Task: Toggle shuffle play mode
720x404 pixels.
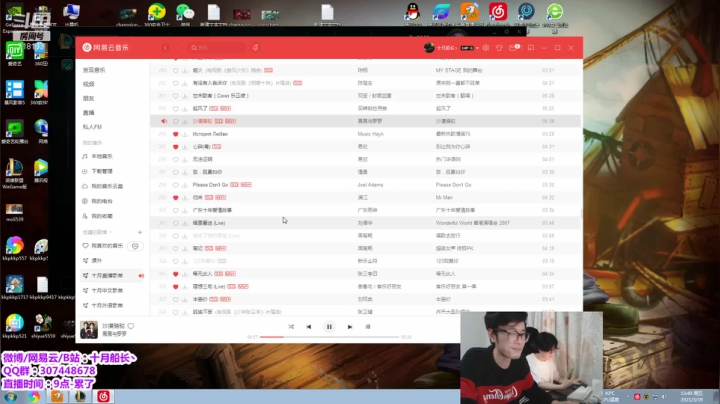Action: click(x=291, y=327)
